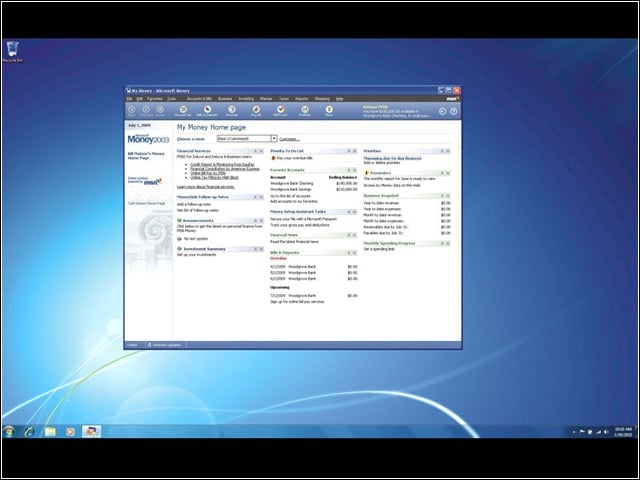This screenshot has width=640, height=480.
Task: Collapse the Business Snapshot section
Action: pos(442,196)
